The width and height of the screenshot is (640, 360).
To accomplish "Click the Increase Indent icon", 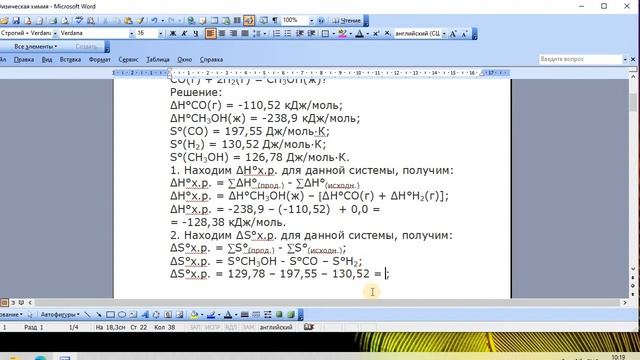I will [311, 33].
